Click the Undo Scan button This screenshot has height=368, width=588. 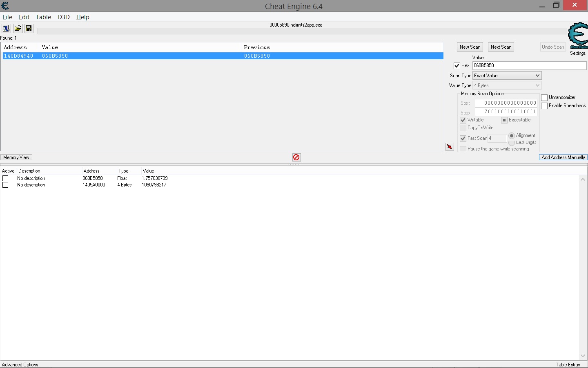coord(553,47)
